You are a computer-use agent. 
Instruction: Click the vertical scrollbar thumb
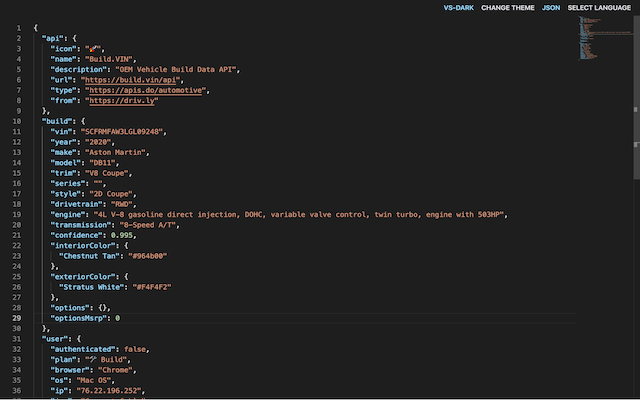tap(636, 96)
